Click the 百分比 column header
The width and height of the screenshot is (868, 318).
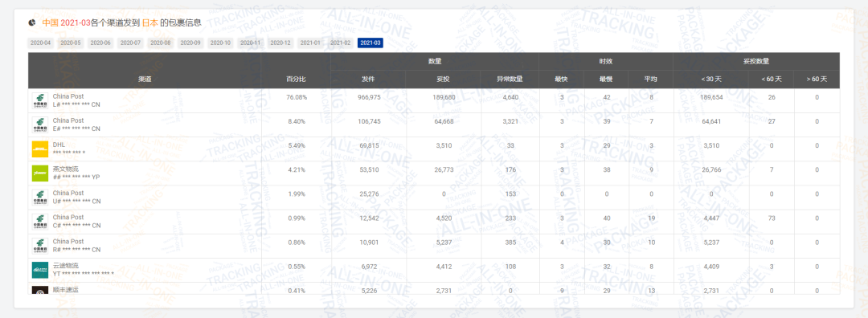click(296, 79)
